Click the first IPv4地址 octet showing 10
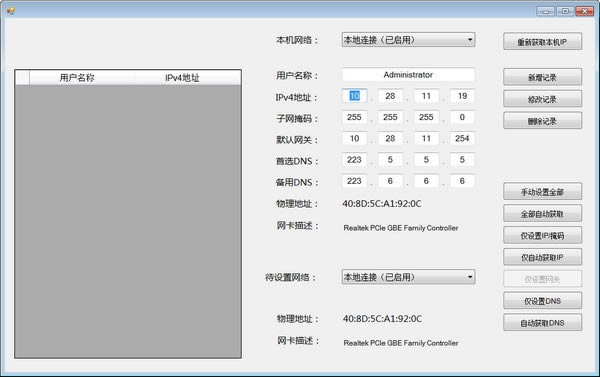 [x=355, y=96]
